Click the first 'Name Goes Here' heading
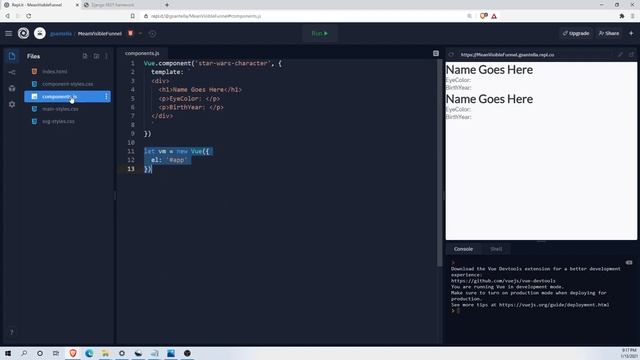 [489, 70]
